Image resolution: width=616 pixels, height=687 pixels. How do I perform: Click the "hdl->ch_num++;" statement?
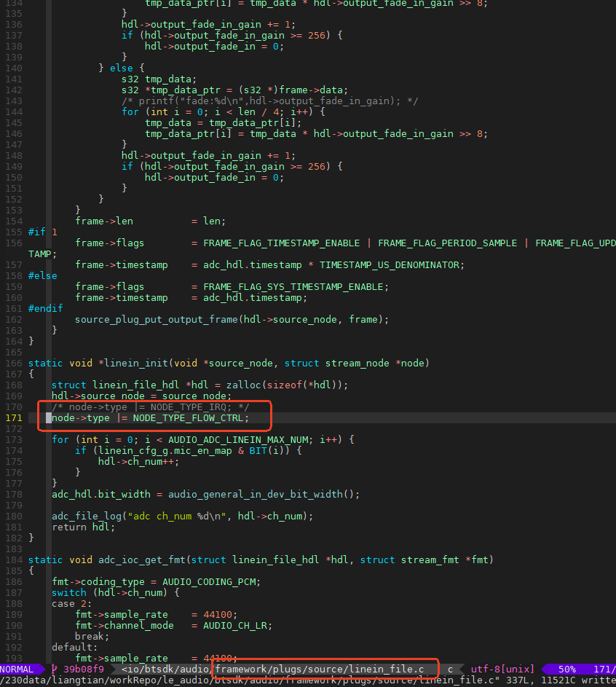coord(138,461)
